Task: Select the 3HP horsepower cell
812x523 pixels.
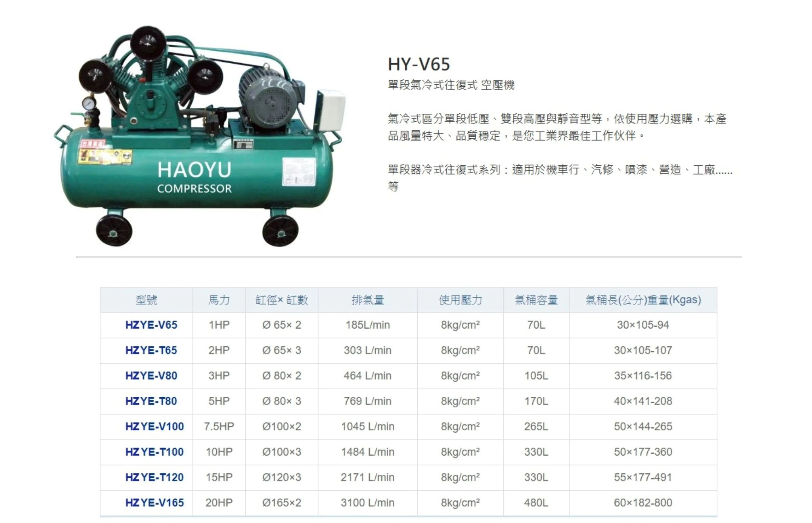Action: (x=219, y=376)
